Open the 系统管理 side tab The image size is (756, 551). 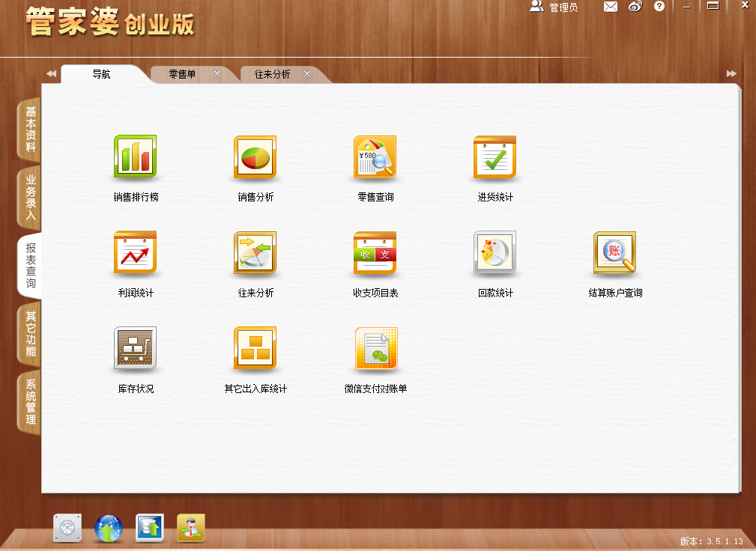[x=30, y=402]
